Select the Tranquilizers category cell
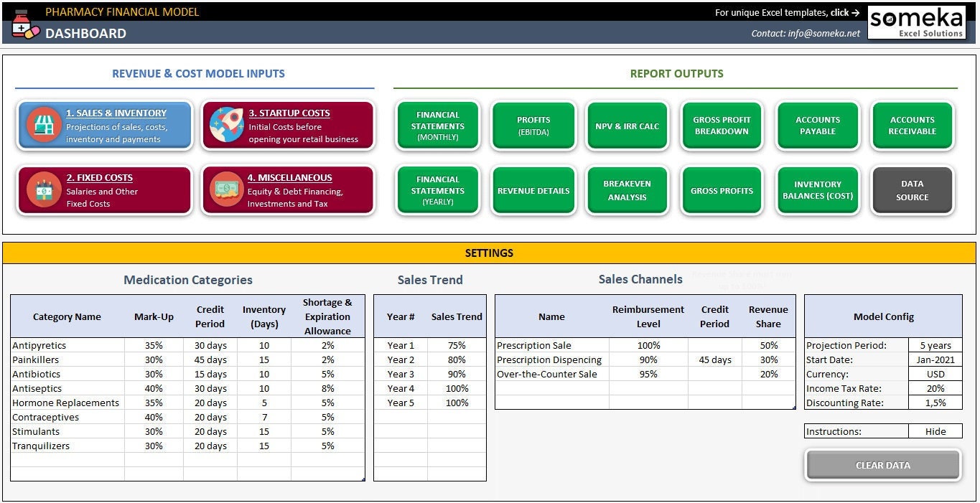The height and width of the screenshot is (503, 980). pyautogui.click(x=67, y=446)
